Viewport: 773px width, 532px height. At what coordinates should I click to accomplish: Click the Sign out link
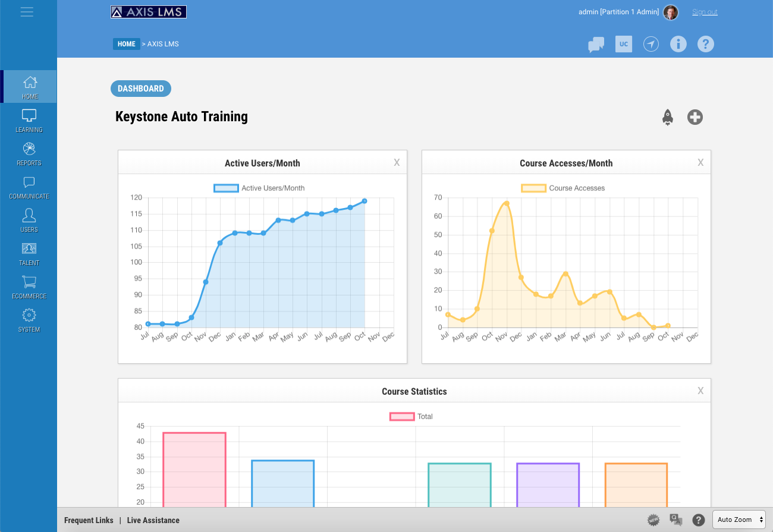[x=705, y=12]
